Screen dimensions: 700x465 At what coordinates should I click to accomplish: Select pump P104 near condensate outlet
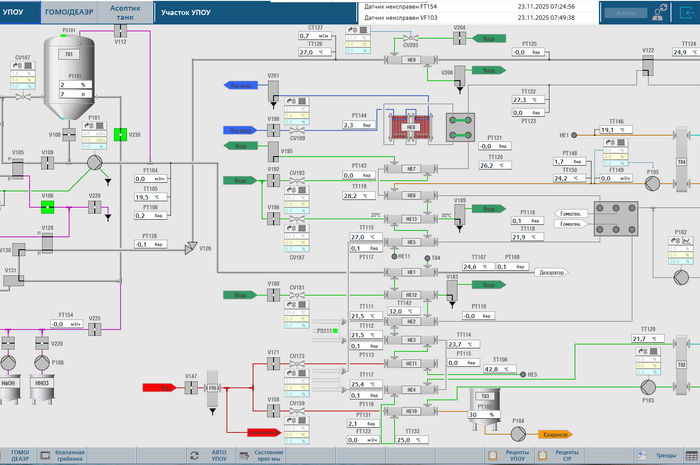pyautogui.click(x=518, y=435)
